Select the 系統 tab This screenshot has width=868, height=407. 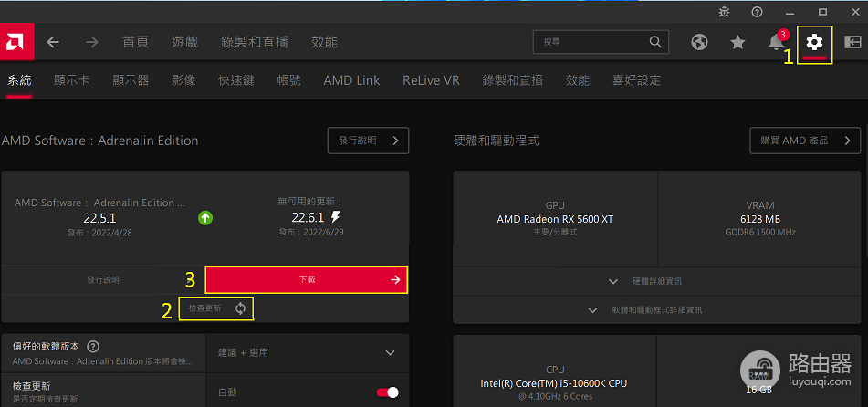pos(19,80)
